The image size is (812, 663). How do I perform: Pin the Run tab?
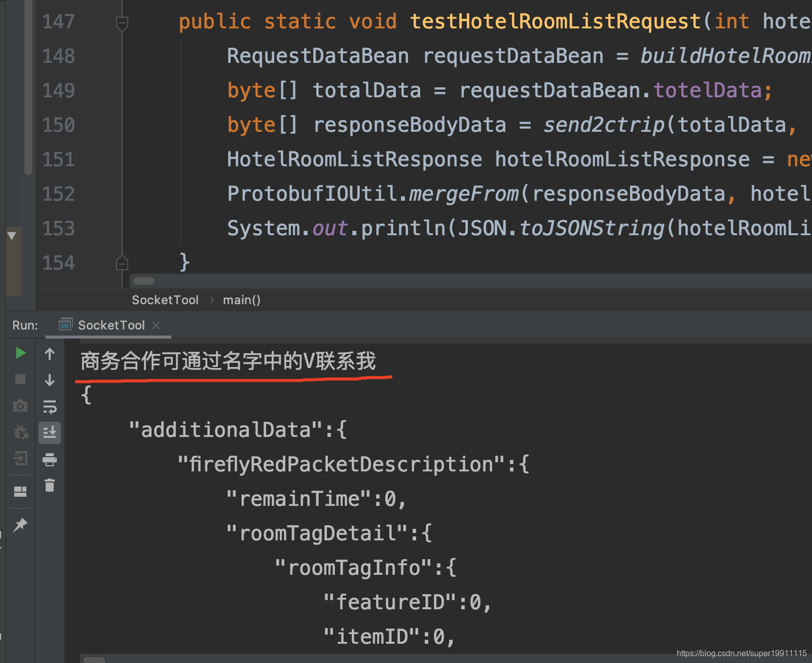click(x=20, y=525)
